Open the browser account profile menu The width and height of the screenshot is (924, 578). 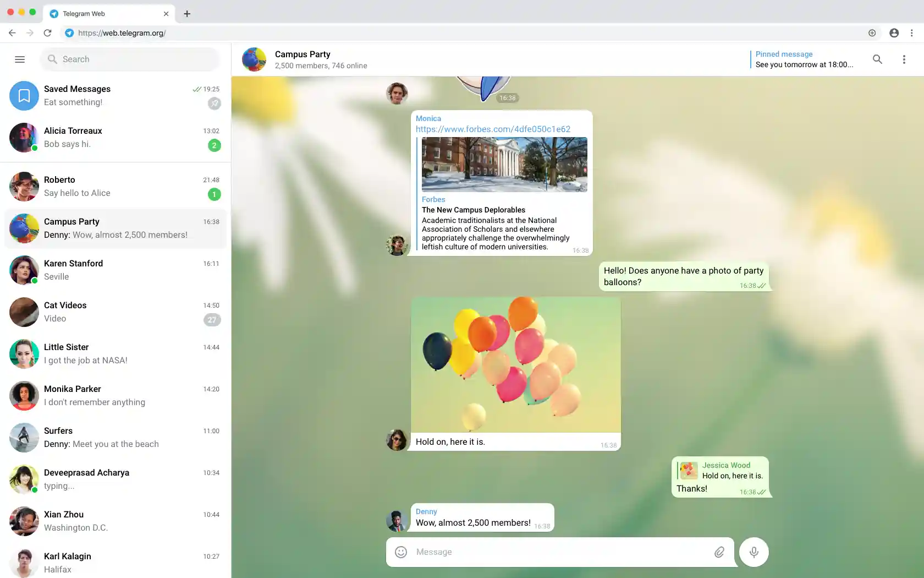point(893,33)
